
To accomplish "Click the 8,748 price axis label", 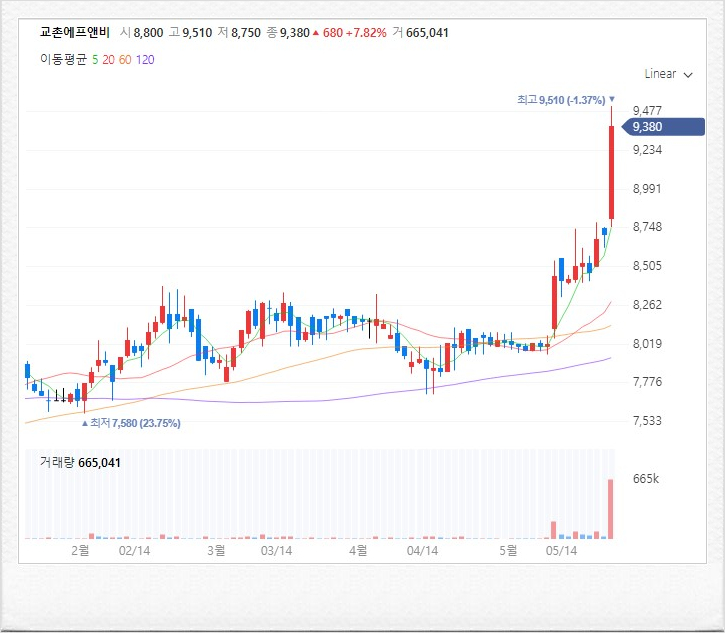I will pos(647,227).
